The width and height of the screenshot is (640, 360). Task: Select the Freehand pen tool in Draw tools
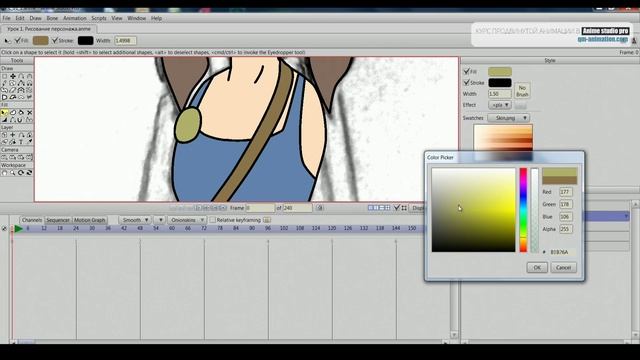4,83
